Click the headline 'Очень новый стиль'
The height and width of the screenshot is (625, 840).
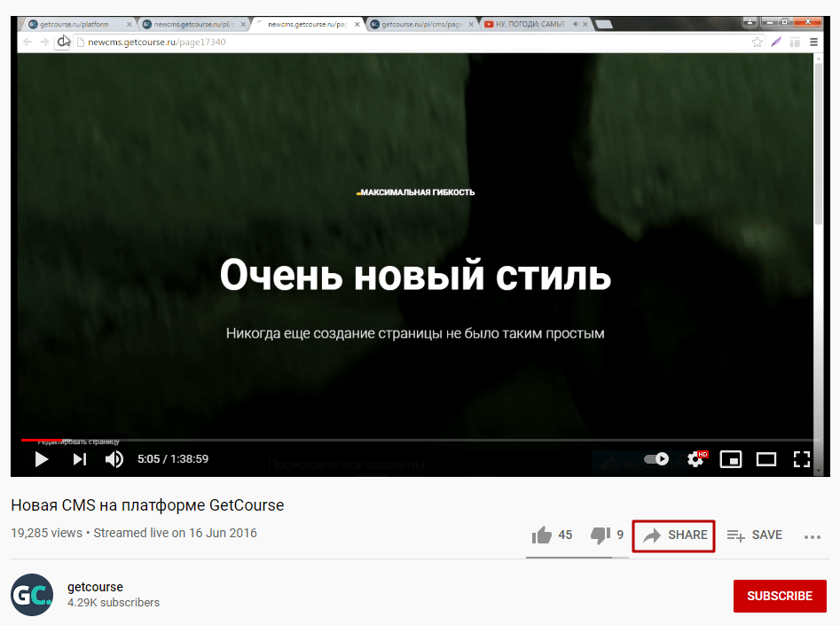point(415,275)
